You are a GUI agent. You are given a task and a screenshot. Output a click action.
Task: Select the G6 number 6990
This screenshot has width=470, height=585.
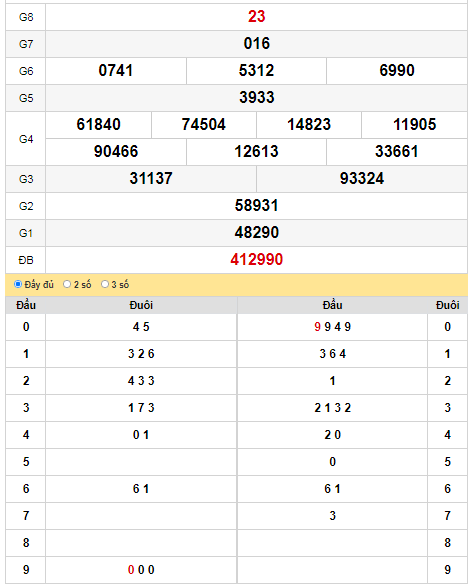pyautogui.click(x=397, y=71)
